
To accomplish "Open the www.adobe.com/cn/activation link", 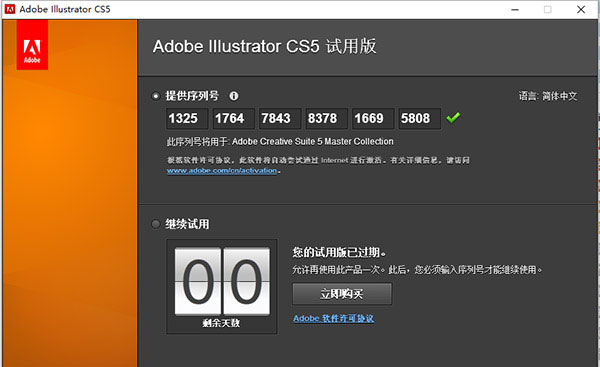I will click(x=222, y=171).
